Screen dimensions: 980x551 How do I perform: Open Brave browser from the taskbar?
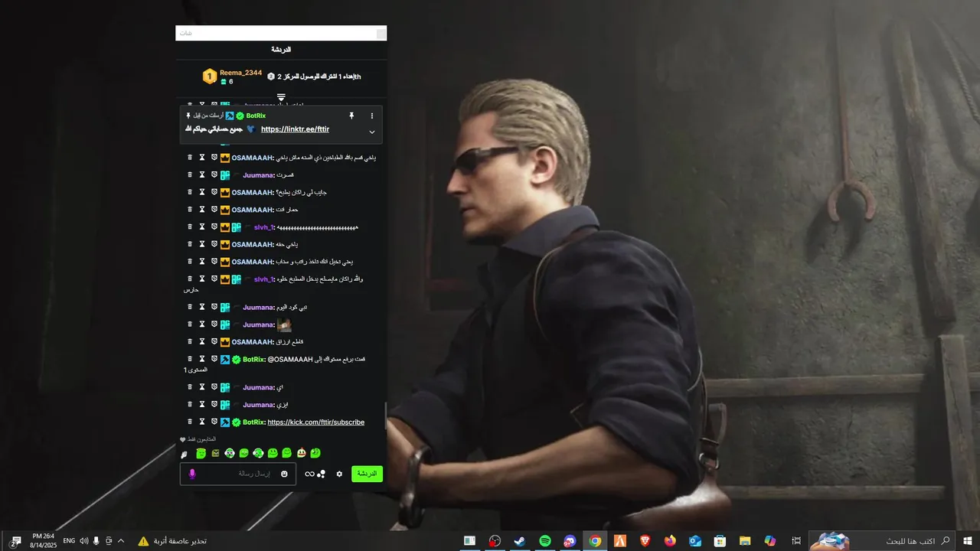tap(645, 541)
